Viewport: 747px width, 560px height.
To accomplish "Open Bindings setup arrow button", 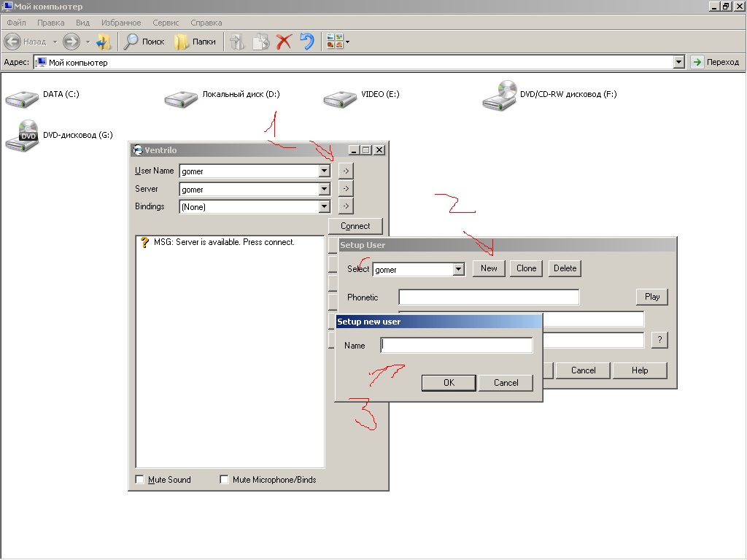I will click(x=346, y=206).
